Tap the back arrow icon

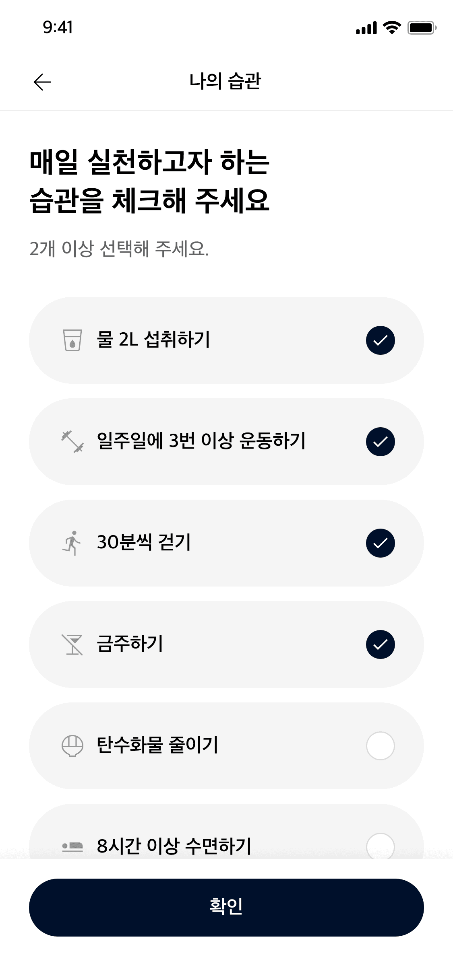(x=42, y=82)
